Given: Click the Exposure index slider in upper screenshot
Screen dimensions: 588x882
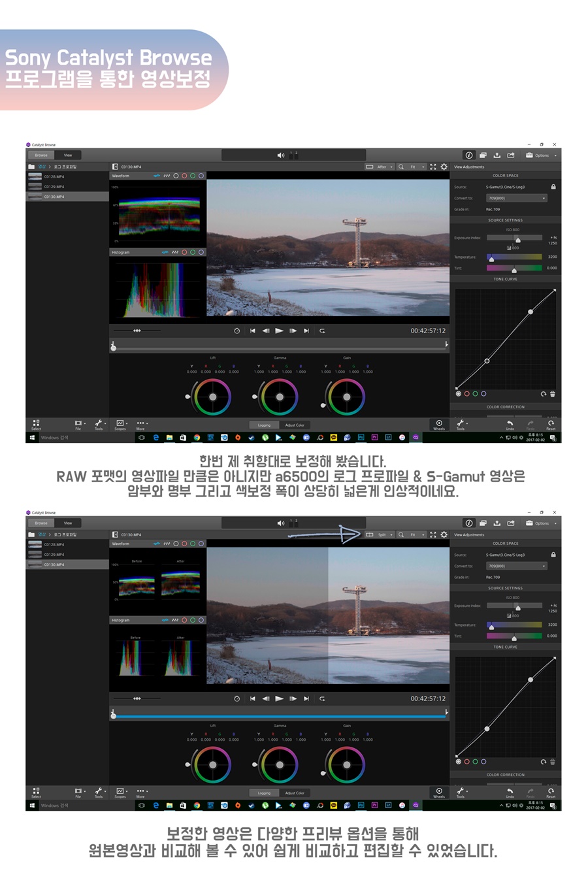Looking at the screenshot, I should pyautogui.click(x=514, y=238).
